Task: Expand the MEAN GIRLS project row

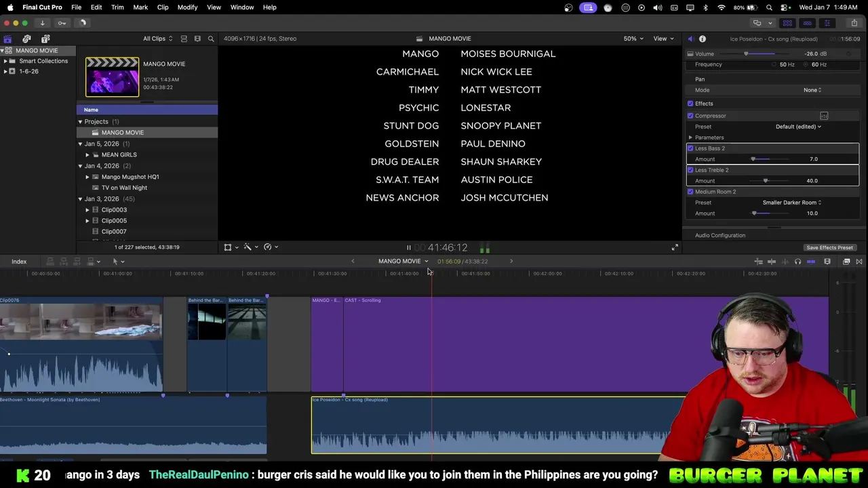Action: point(87,155)
